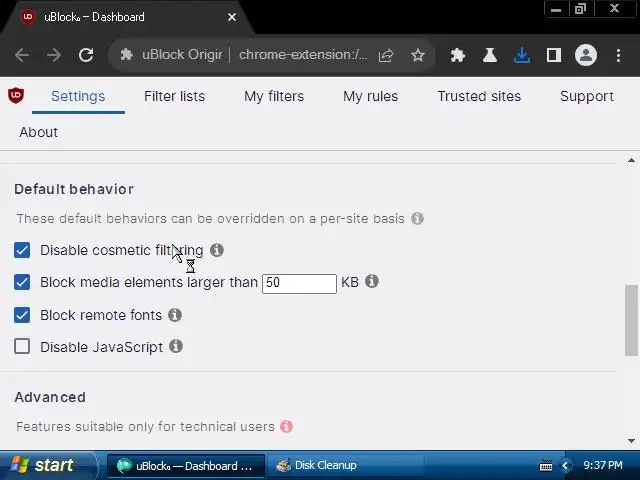Click the media size KB input field
This screenshot has width=640, height=480.
pos(299,283)
